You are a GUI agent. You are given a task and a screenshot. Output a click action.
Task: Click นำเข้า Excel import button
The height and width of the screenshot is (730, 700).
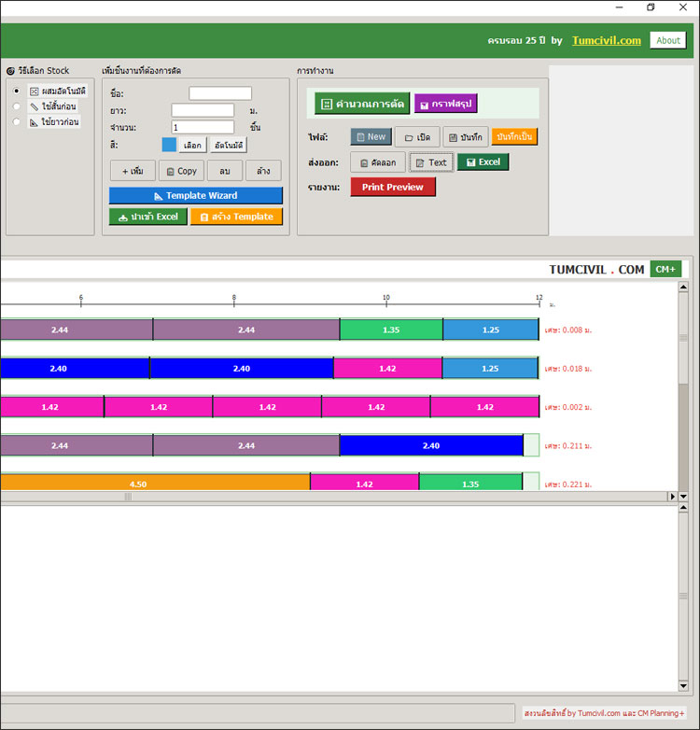click(147, 217)
